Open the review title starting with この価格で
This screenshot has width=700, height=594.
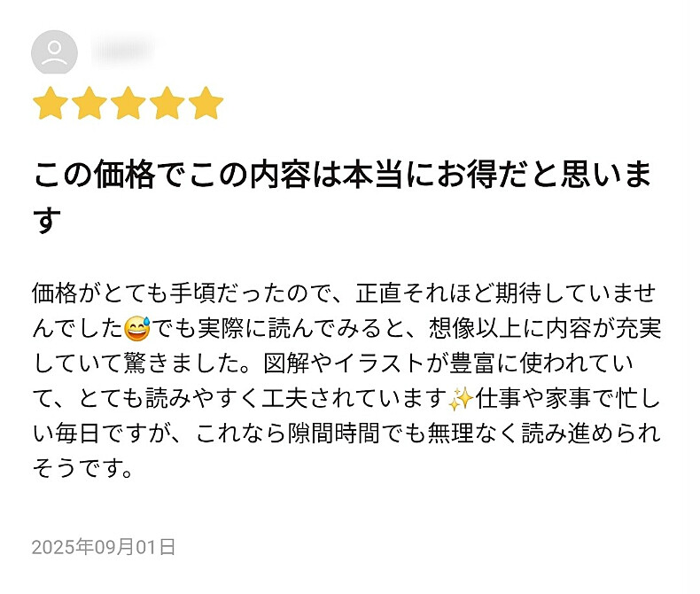[x=342, y=176]
